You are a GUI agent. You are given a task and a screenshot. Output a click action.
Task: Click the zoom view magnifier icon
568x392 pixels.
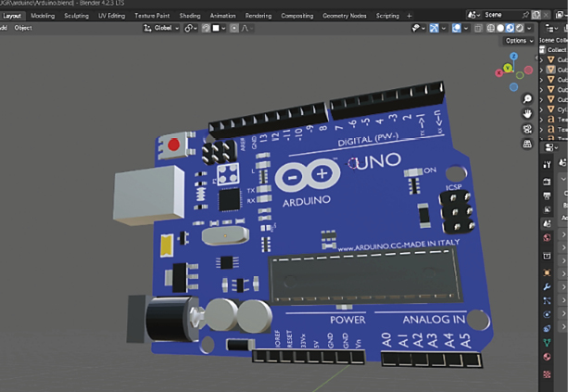(527, 98)
